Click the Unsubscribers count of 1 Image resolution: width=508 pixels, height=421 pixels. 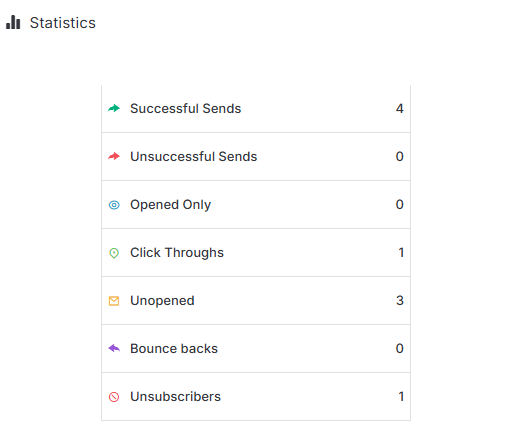401,396
